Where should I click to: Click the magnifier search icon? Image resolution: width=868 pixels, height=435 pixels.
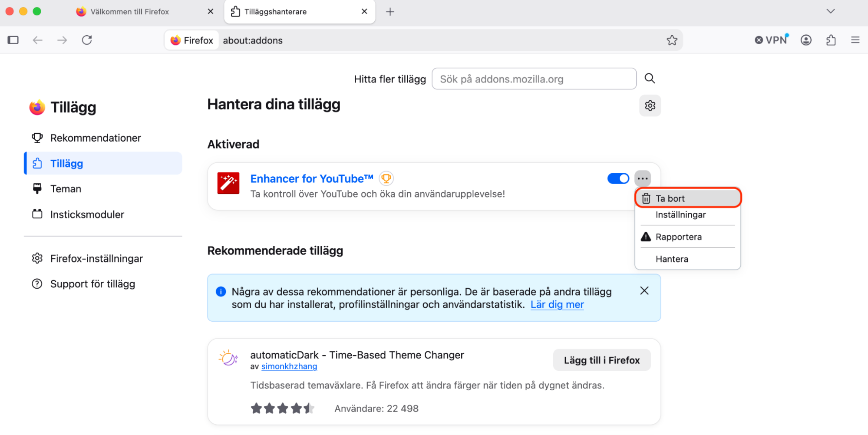click(x=650, y=79)
